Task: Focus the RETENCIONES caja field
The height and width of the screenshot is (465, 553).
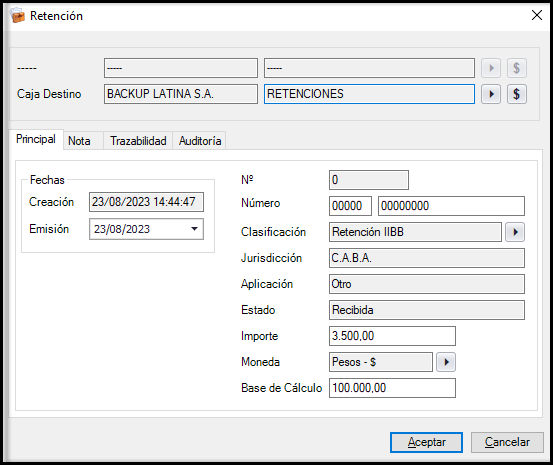Action: pyautogui.click(x=369, y=94)
